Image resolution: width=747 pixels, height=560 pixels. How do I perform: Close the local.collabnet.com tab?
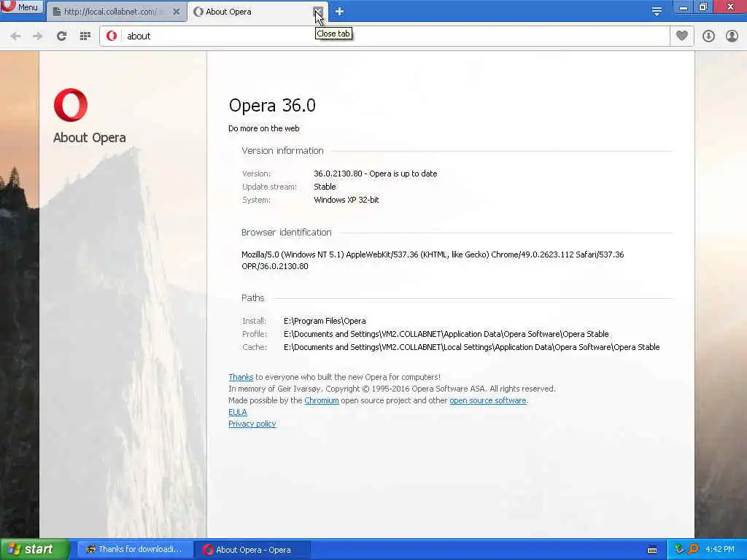tap(177, 12)
